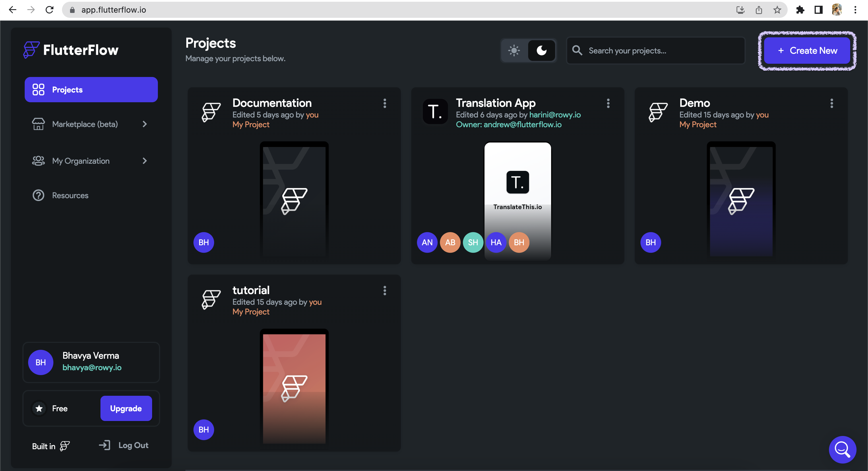Expand the Marketplace (beta) chevron
This screenshot has height=471, width=868.
145,124
